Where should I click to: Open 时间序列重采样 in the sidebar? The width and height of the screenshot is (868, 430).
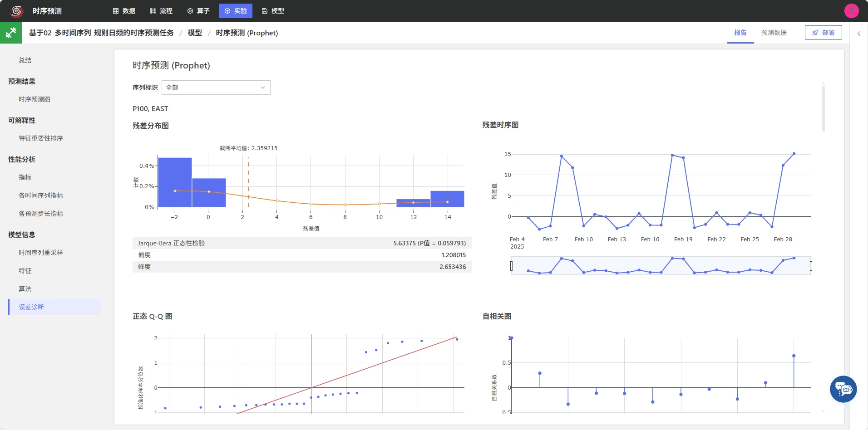tap(41, 253)
